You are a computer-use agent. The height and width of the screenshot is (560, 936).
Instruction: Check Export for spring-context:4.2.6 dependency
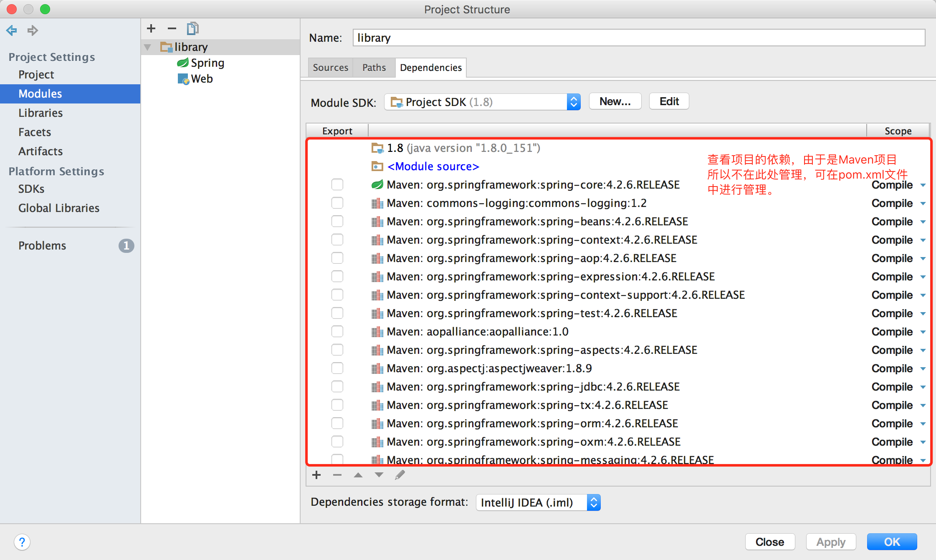coord(337,240)
